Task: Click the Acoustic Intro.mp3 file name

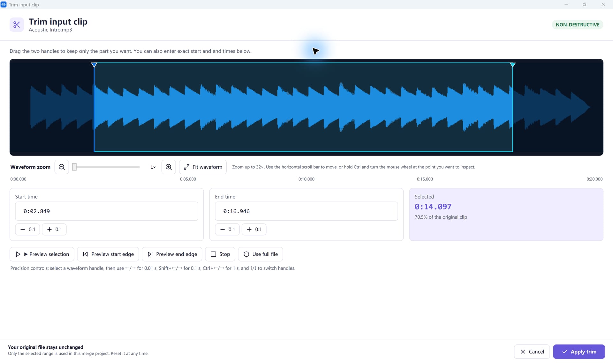Action: point(50,30)
